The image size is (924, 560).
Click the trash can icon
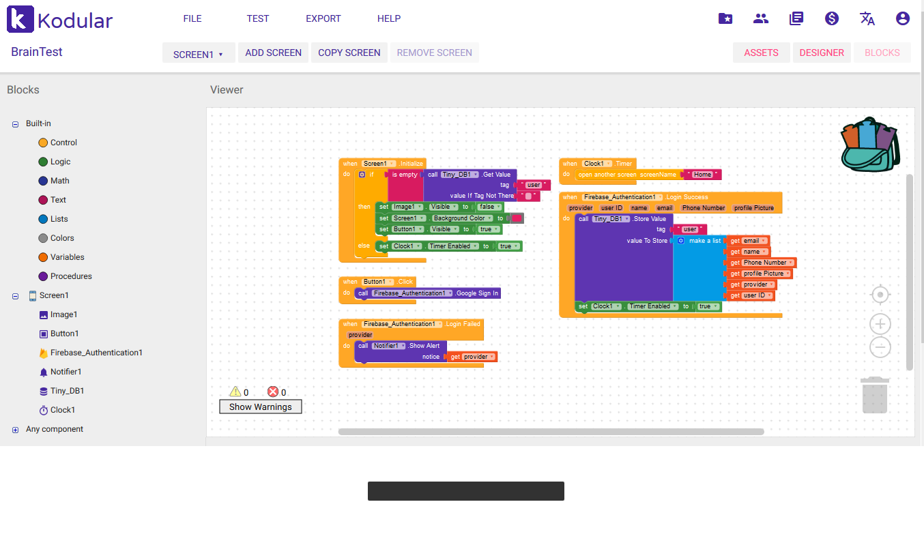(x=874, y=396)
